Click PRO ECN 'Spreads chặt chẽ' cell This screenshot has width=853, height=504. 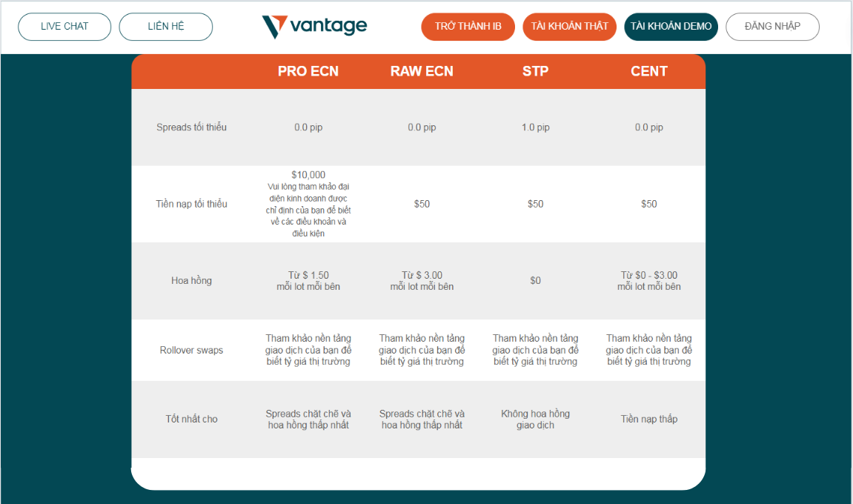point(308,419)
